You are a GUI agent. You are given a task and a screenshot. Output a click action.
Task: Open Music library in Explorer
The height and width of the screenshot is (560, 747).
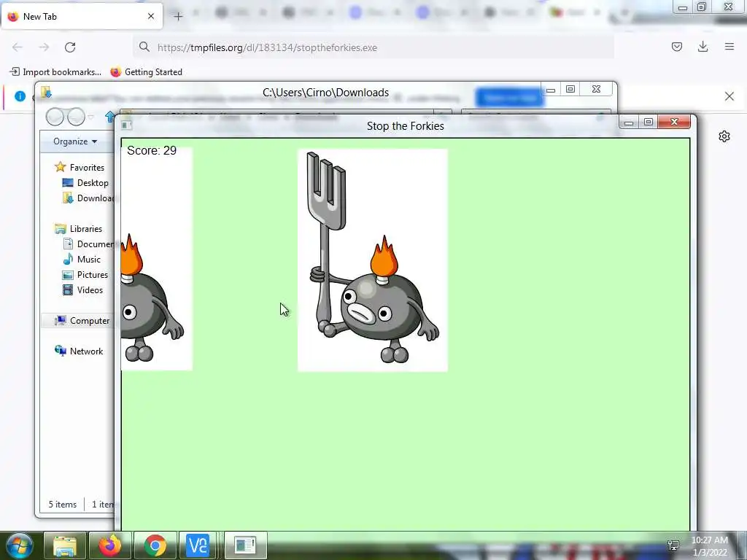coord(82,259)
